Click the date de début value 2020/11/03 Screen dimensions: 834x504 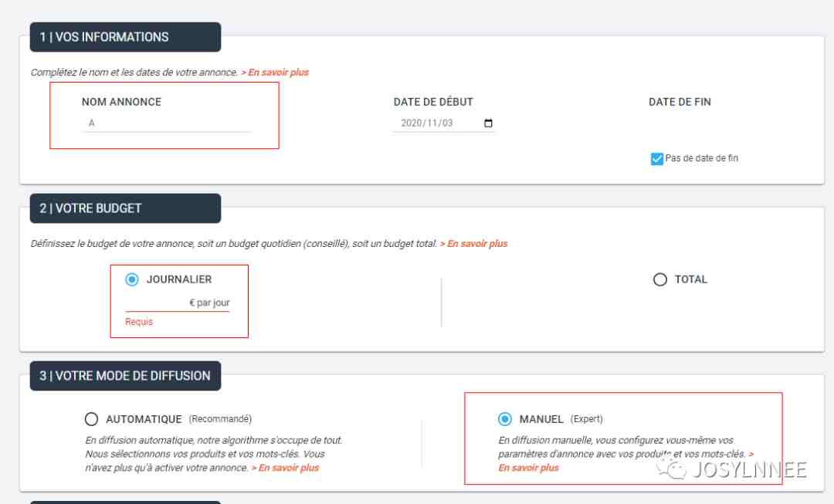click(426, 123)
